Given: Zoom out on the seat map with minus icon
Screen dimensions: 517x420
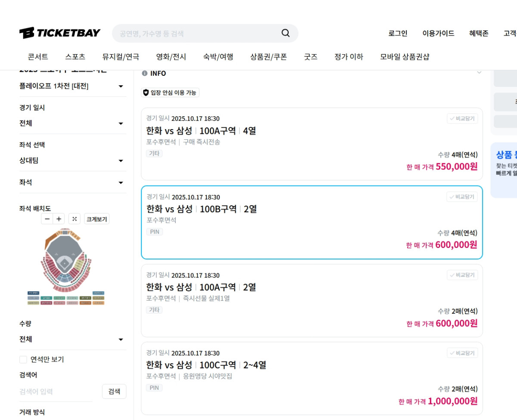Looking at the screenshot, I should 47,219.
